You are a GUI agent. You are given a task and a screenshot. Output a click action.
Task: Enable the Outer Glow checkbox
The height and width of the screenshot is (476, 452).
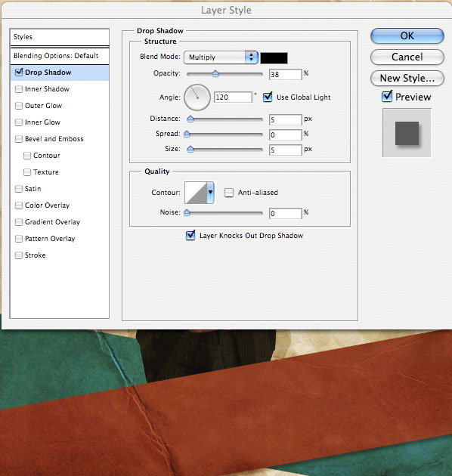pos(19,106)
